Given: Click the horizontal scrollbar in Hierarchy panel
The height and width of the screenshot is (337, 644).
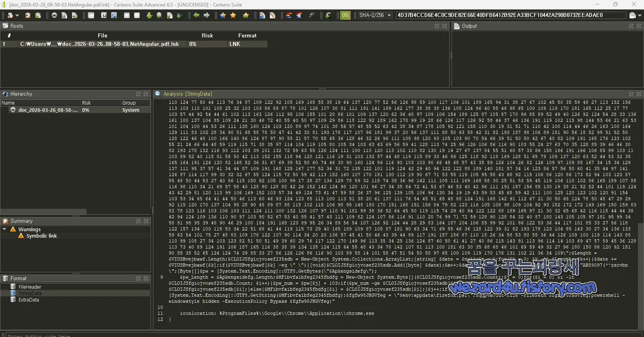Looking at the screenshot, I should tap(43, 212).
